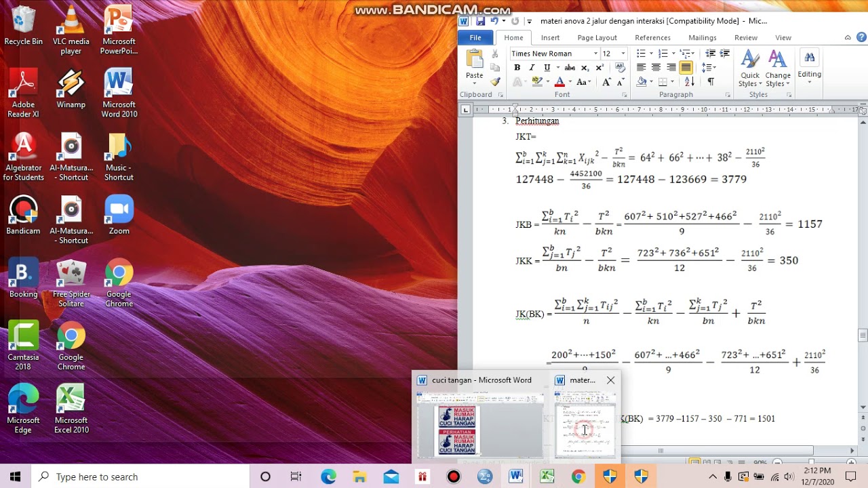Save the document from Quick Access Toolbar

pos(480,21)
